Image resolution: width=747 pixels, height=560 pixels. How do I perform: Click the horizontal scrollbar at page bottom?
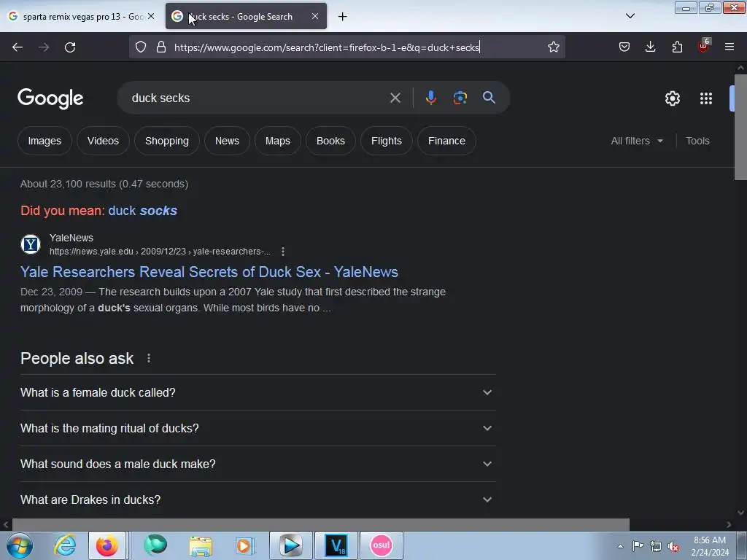(321, 524)
